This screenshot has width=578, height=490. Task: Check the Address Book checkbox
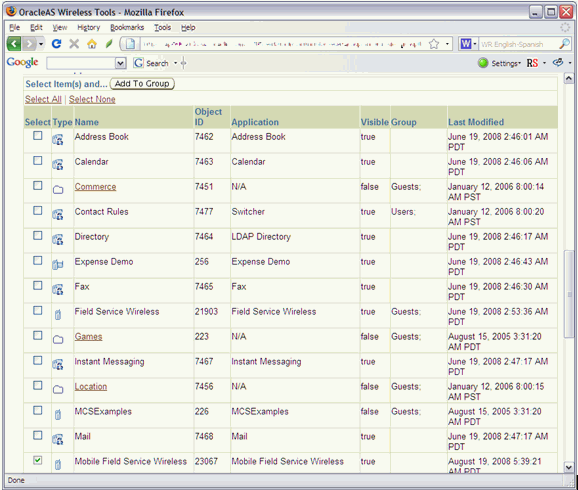38,136
